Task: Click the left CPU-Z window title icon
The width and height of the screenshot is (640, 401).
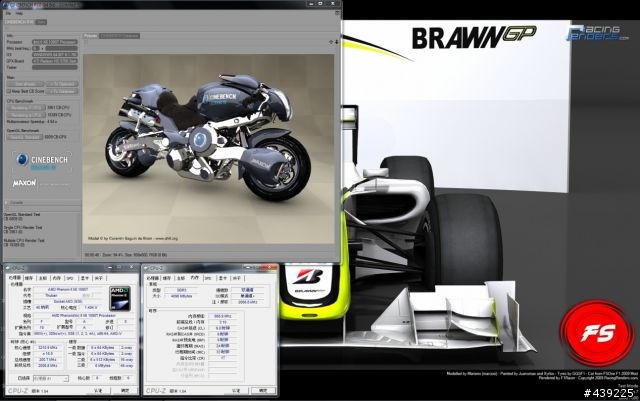Action: (9, 268)
